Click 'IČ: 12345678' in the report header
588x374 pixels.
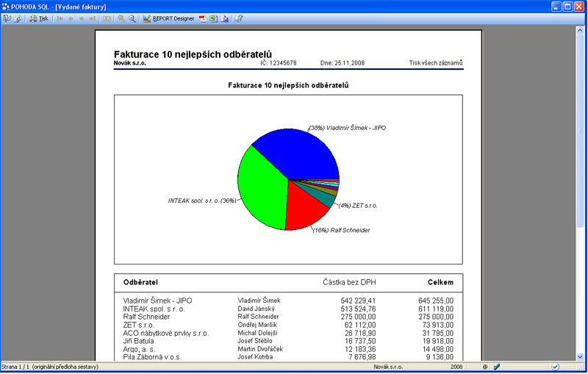(x=279, y=63)
